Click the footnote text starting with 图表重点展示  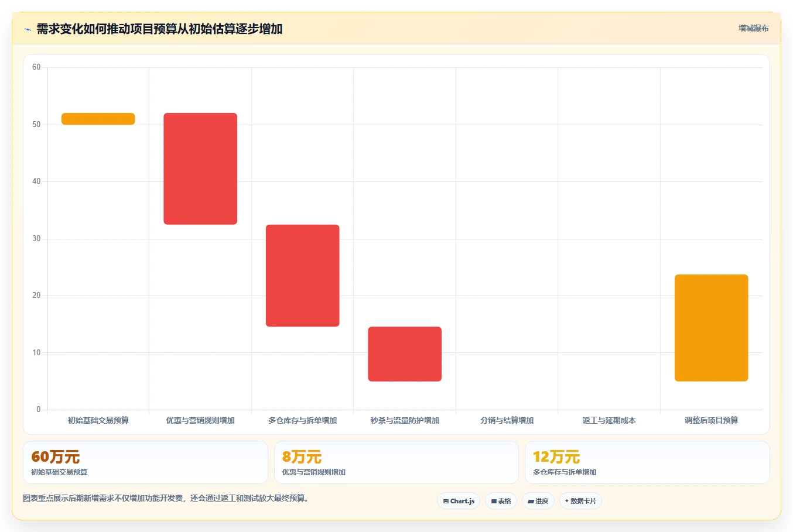[166, 499]
